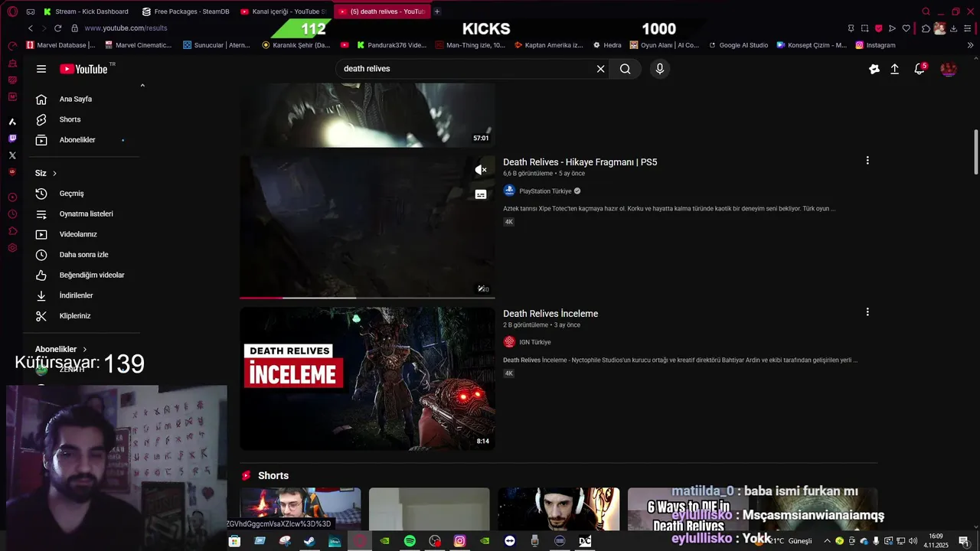Open video title Death Relives İnceleme
The image size is (980, 551).
(550, 314)
